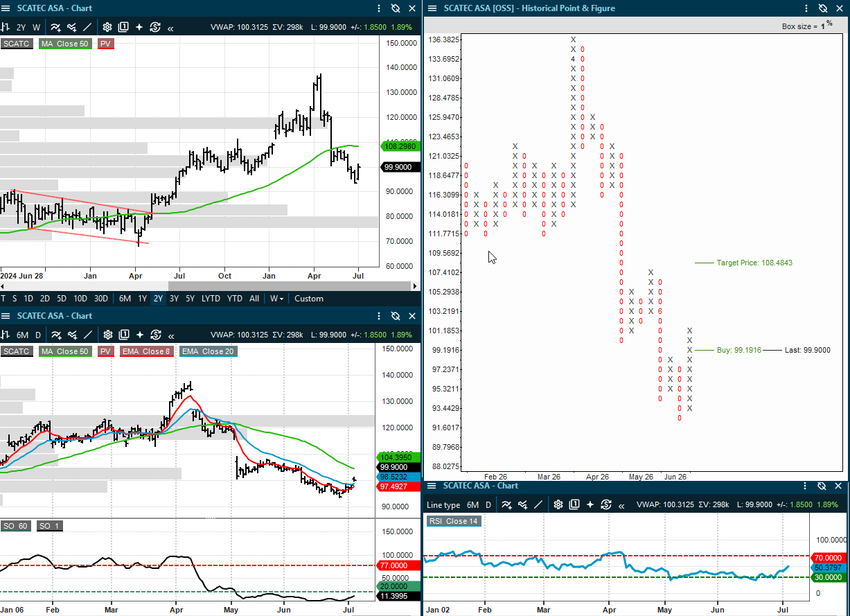Image resolution: width=850 pixels, height=616 pixels.
Task: Open the W interval selector in top-left toolbar
Action: tap(37, 27)
